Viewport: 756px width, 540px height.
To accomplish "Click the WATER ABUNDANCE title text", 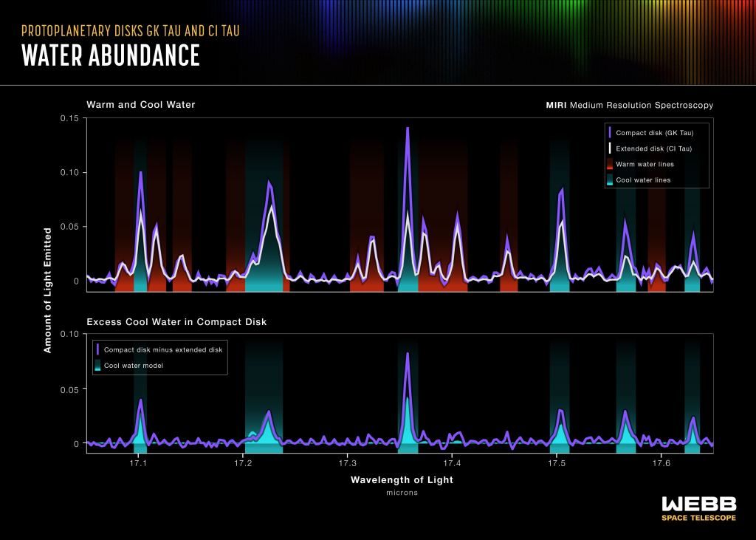I will click(111, 55).
